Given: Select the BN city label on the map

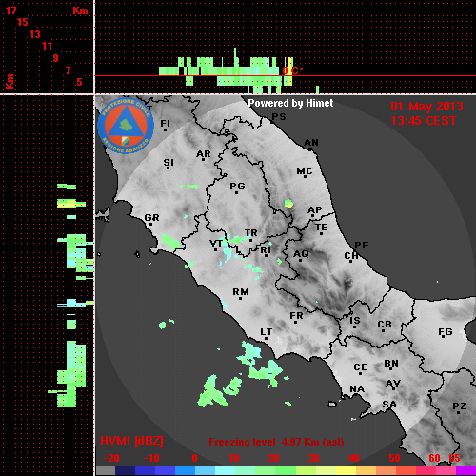Looking at the screenshot, I should point(391,364).
